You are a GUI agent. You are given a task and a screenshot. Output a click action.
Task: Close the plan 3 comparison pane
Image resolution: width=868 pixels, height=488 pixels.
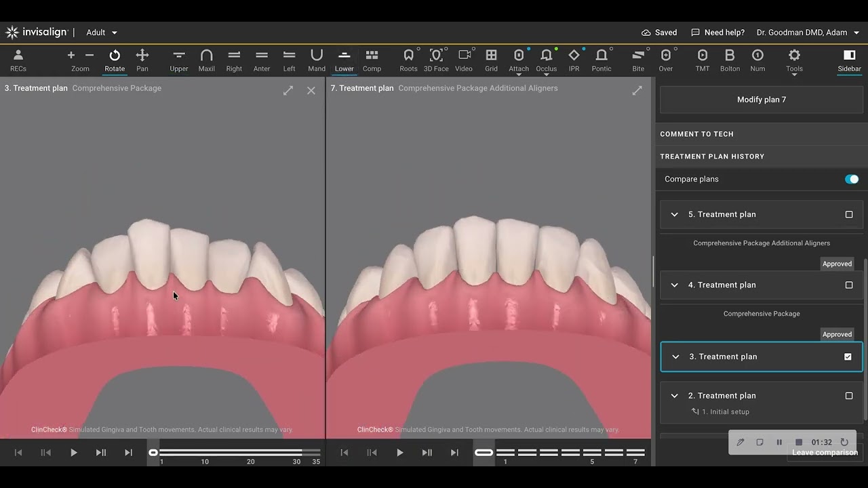(x=311, y=90)
